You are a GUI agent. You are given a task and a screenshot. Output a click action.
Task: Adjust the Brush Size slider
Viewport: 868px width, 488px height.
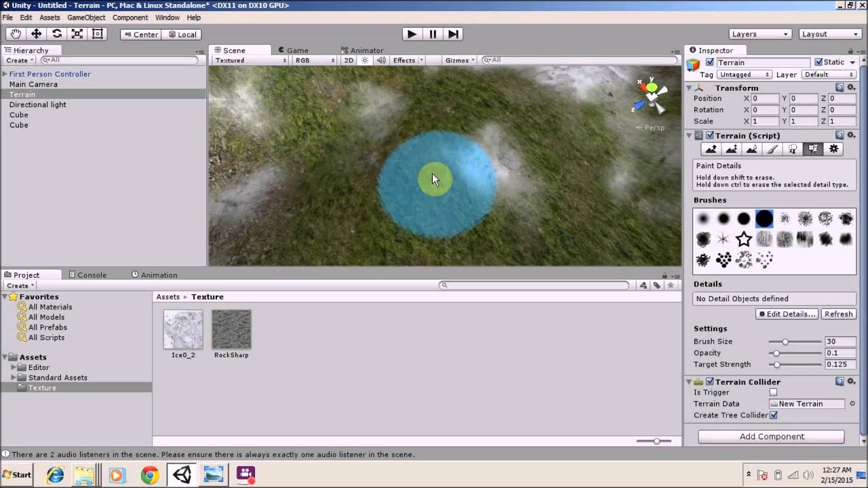click(795, 342)
